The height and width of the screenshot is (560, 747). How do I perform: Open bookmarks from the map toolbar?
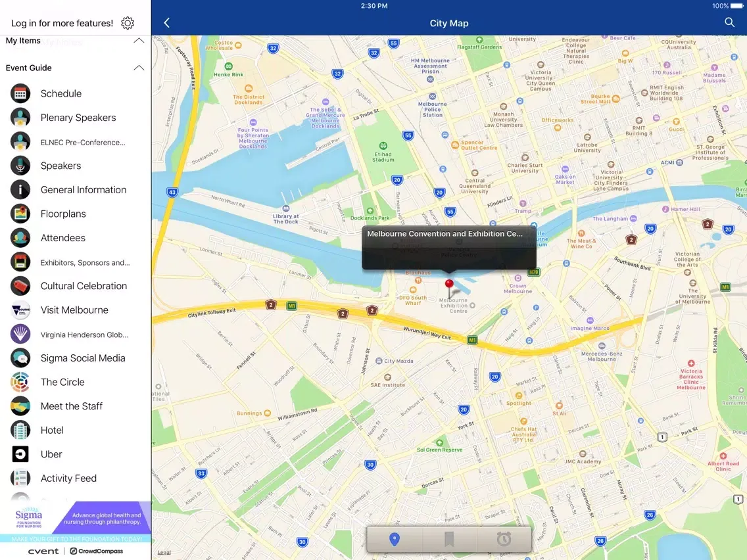tap(448, 539)
